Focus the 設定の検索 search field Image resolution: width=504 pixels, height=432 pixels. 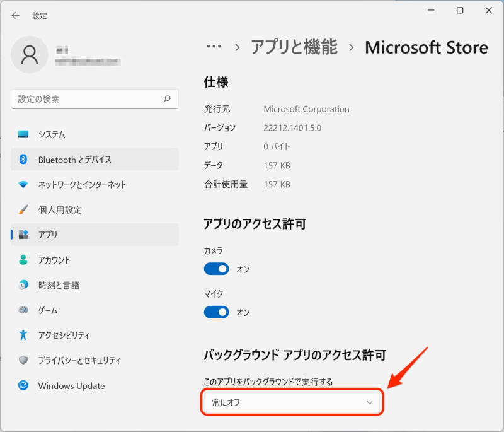point(94,99)
